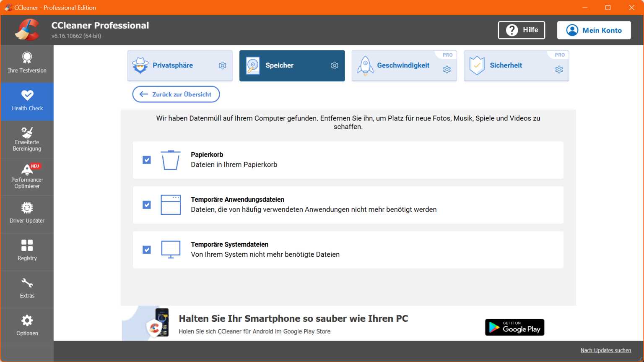Switch to the Geschwindigkeit tab
This screenshot has width=644, height=362.
403,65
